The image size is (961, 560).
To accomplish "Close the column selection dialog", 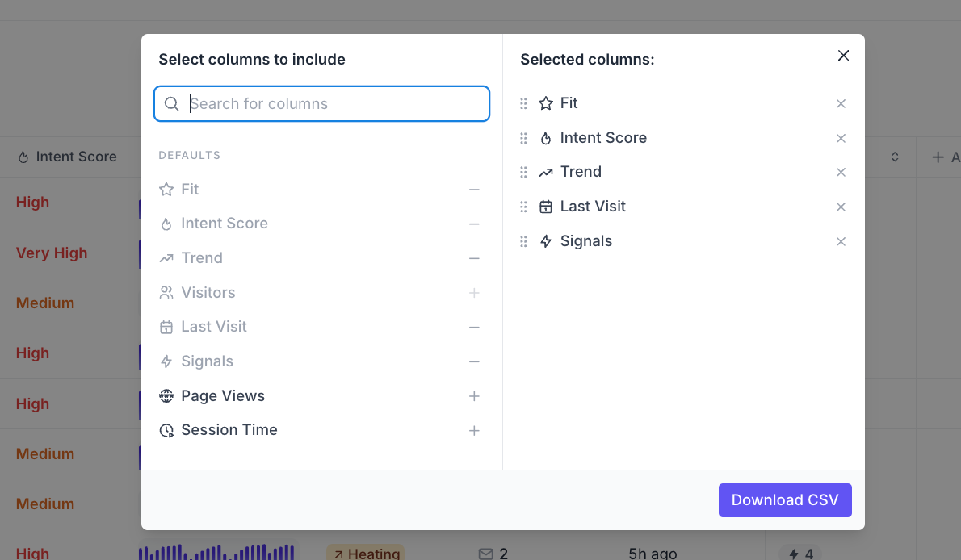I will (x=843, y=56).
